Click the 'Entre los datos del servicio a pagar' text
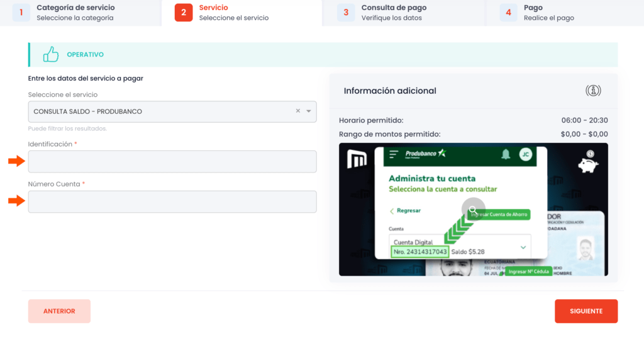Image resolution: width=644 pixels, height=345 pixels. coord(86,78)
